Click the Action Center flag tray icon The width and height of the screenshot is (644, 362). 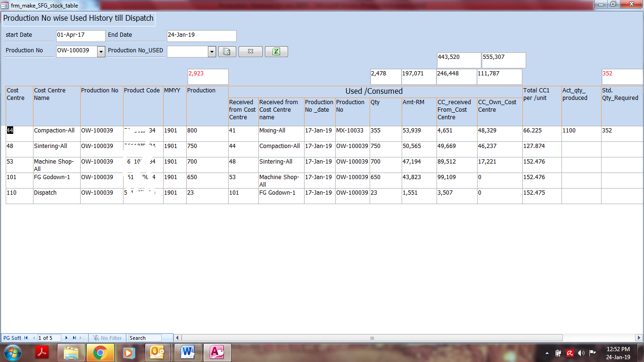coord(593,353)
